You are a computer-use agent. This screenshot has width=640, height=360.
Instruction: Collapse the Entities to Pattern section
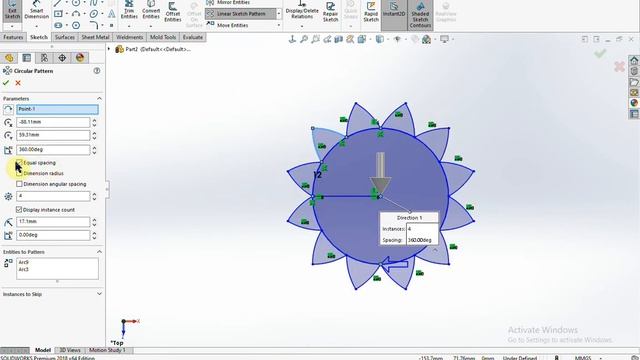[99, 252]
